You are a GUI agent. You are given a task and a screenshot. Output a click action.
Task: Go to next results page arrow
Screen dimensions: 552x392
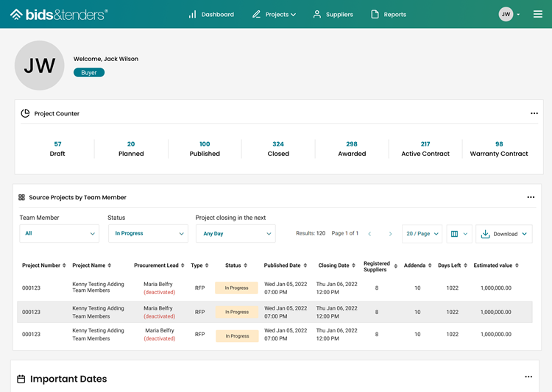coord(390,234)
